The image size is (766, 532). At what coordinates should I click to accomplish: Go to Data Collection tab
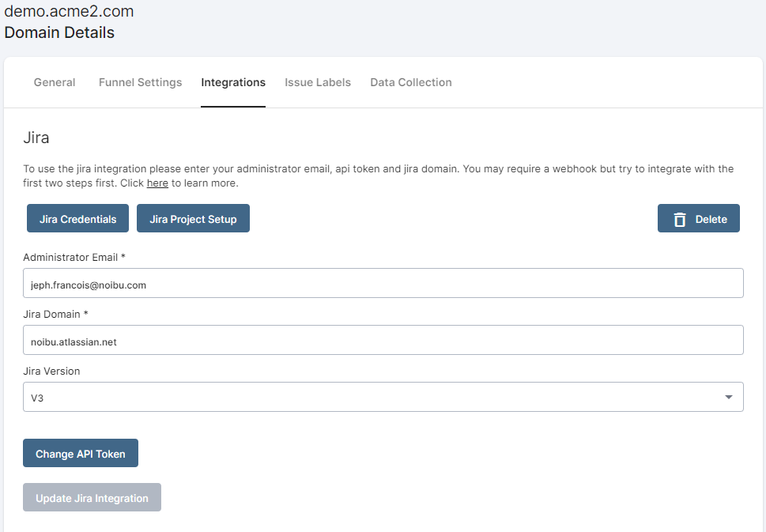point(411,82)
